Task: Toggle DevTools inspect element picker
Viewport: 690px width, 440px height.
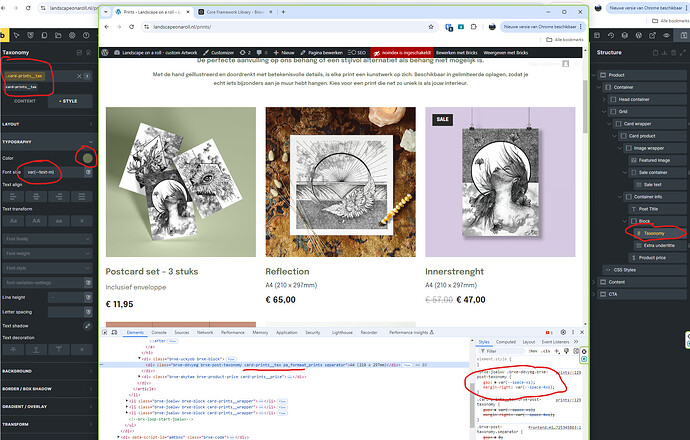Action: tap(105, 332)
